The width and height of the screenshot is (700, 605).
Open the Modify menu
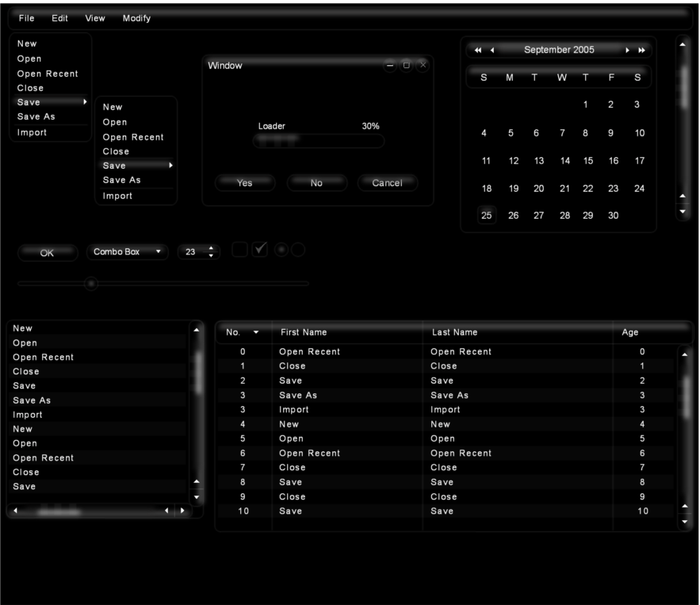136,18
